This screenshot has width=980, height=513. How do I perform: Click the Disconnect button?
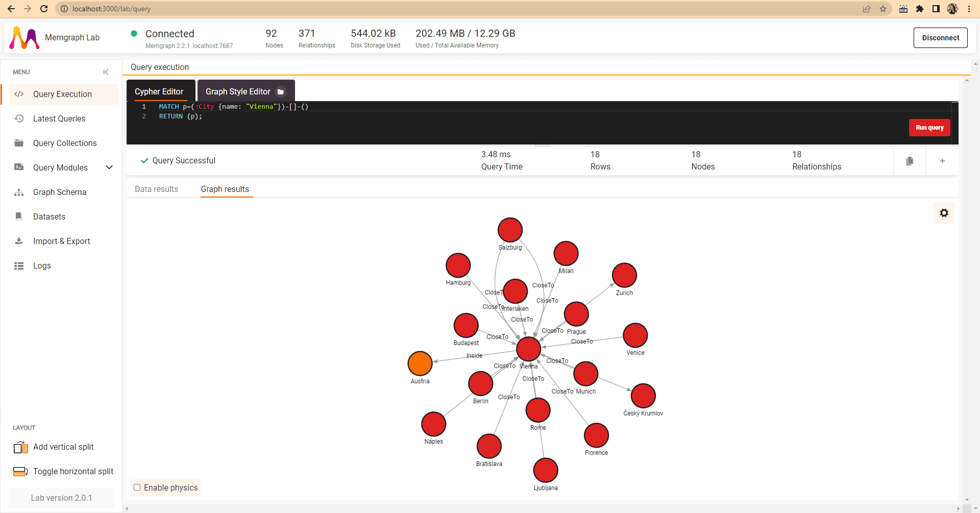(x=940, y=38)
